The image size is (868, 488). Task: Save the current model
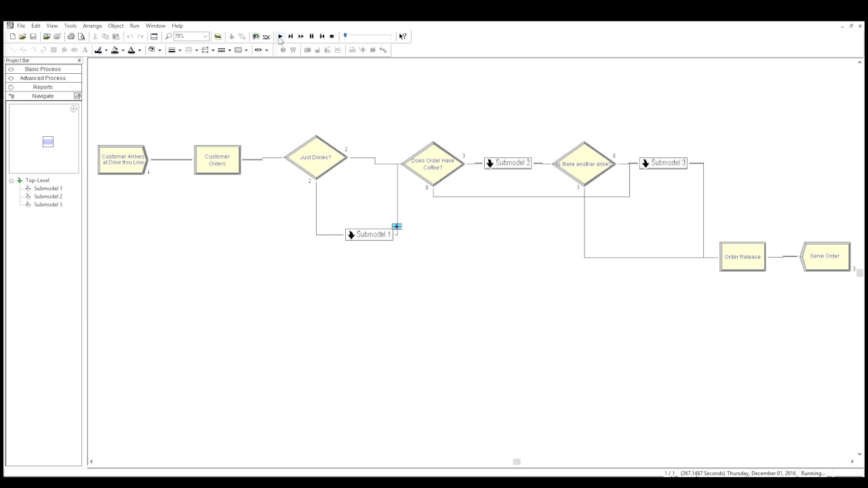[33, 37]
